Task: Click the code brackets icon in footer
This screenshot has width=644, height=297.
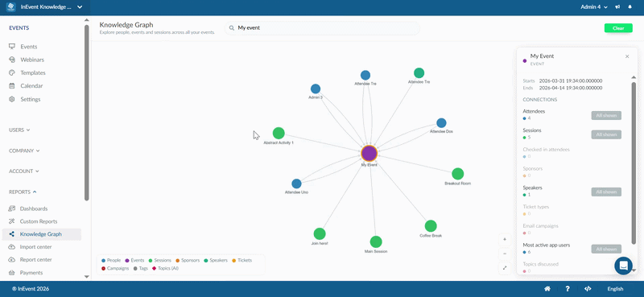Action: point(588,289)
